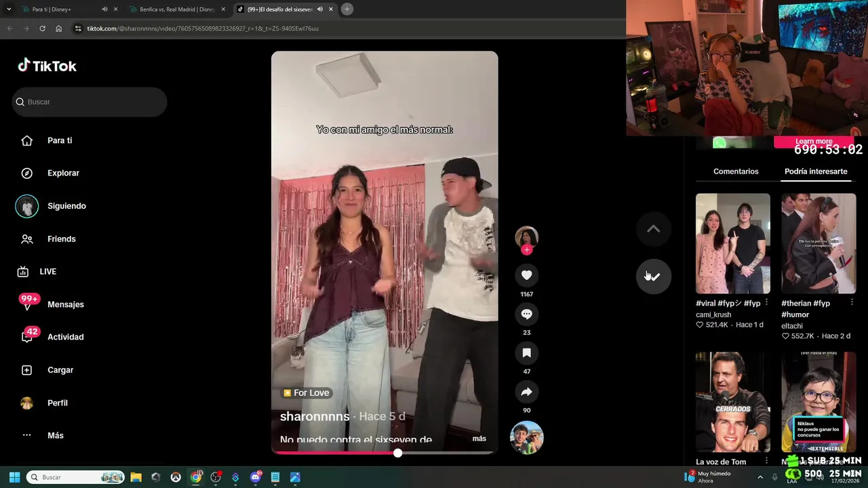
Task: Switch to the Comentarios tab
Action: point(736,171)
